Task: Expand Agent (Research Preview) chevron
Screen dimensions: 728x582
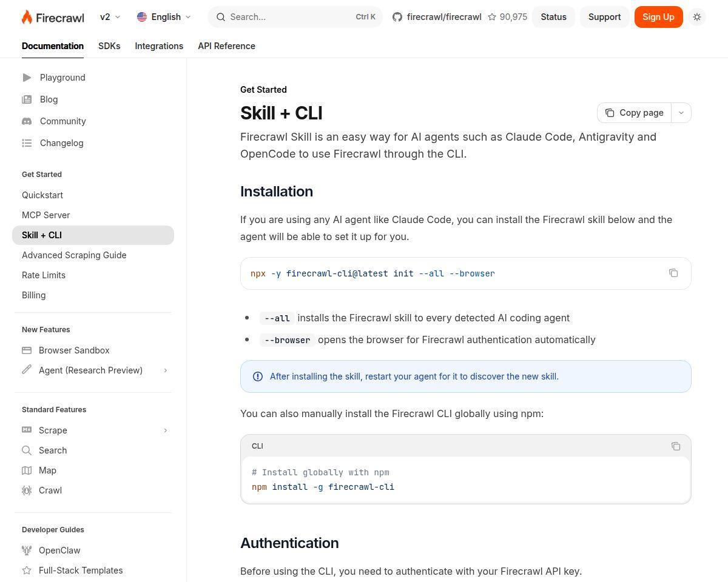Action: (x=165, y=370)
